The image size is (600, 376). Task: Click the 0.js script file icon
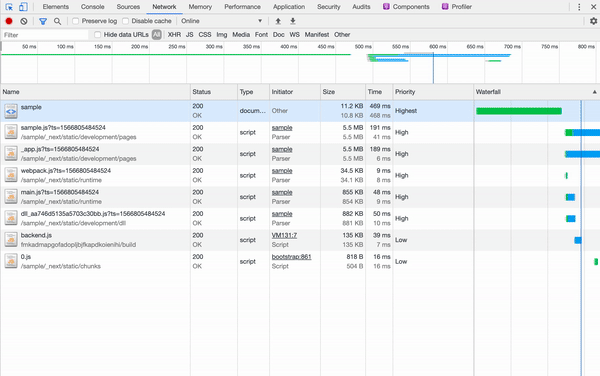(x=11, y=261)
